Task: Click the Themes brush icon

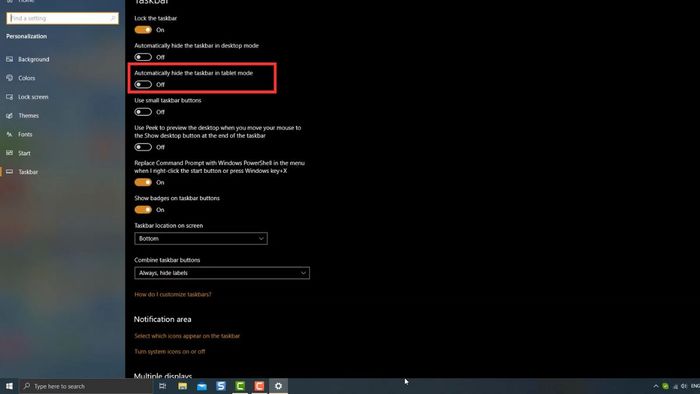Action: 9,115
